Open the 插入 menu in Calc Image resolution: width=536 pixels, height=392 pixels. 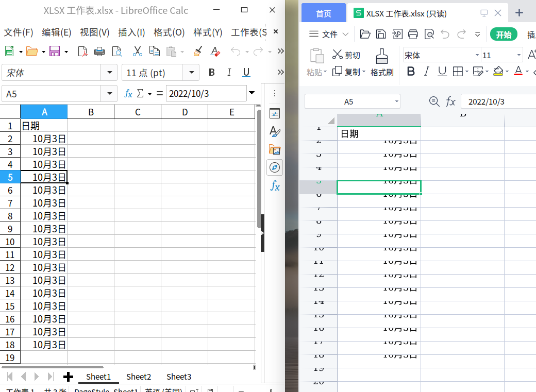pos(131,31)
